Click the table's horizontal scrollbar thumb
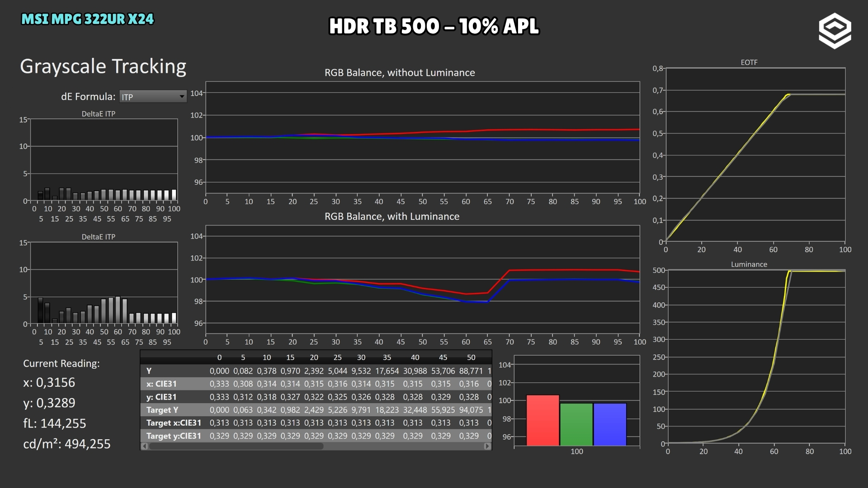This screenshot has width=868, height=488. [x=236, y=446]
